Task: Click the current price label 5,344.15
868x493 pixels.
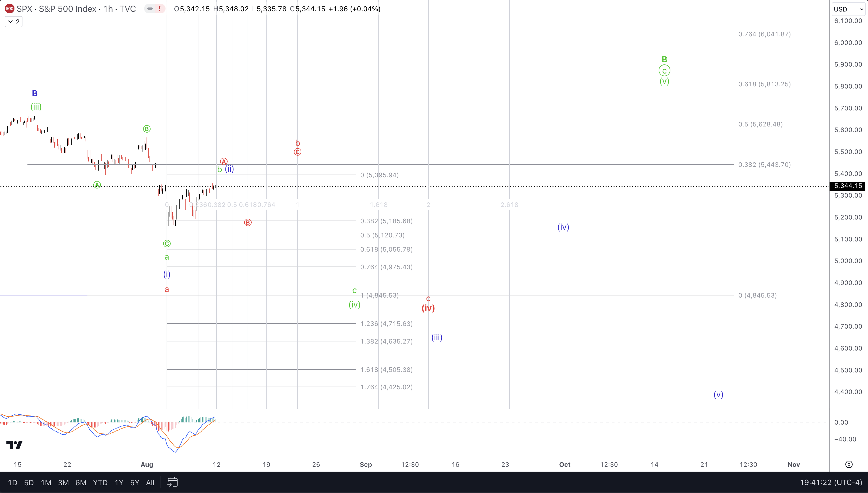Action: click(x=848, y=186)
